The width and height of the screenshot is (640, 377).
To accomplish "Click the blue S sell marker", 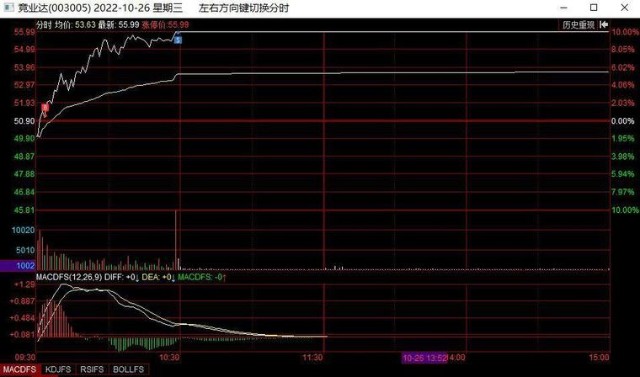I will click(178, 40).
